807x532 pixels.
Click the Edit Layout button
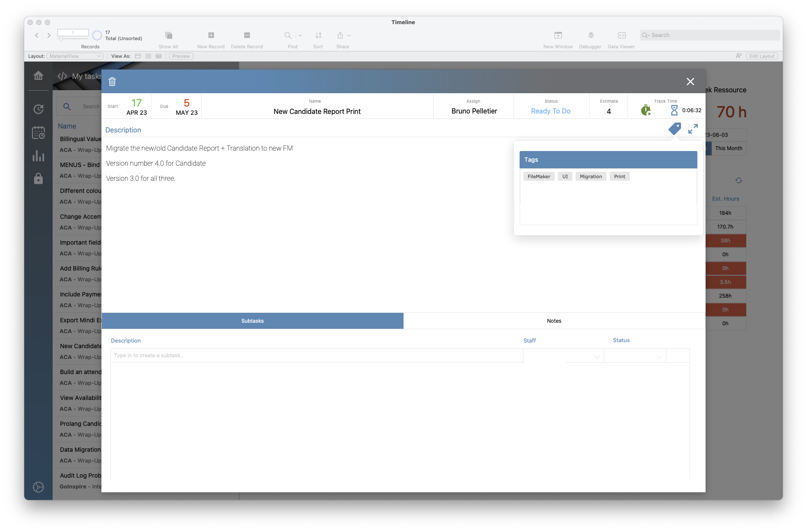761,56
